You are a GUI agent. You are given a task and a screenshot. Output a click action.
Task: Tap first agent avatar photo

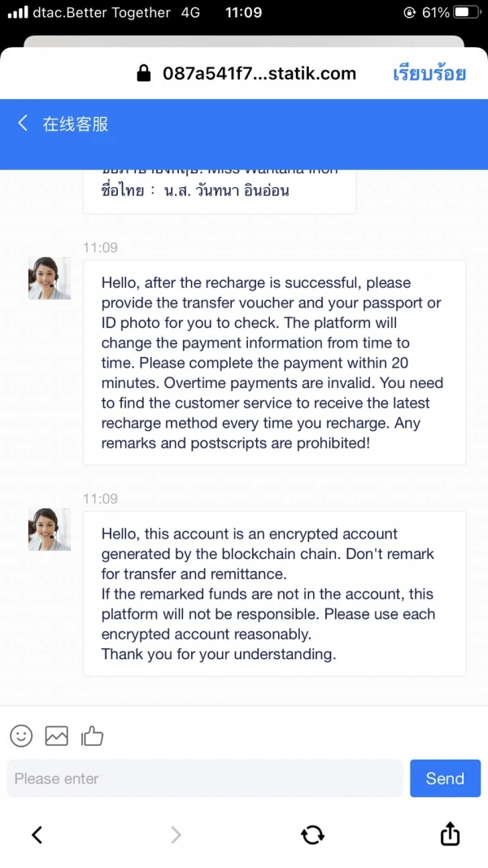[x=50, y=278]
